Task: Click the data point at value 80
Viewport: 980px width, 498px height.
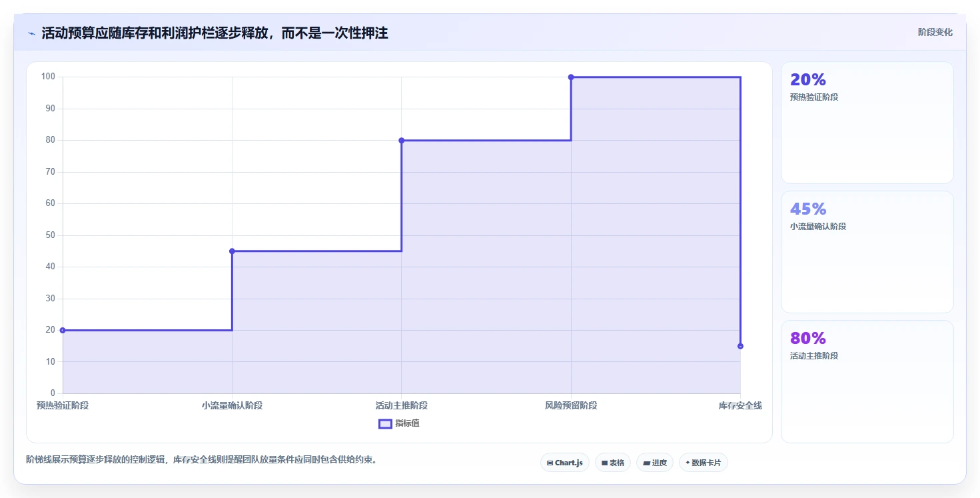Action: point(401,140)
